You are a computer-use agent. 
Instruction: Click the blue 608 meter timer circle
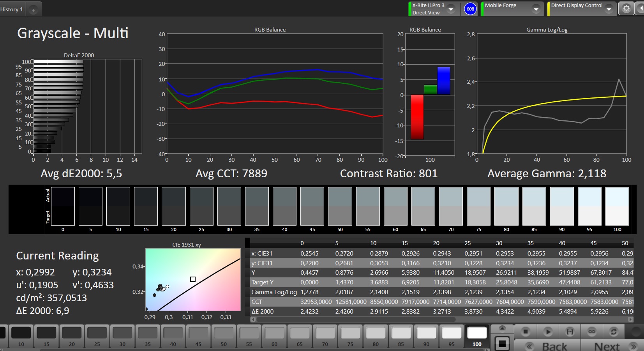tap(470, 9)
